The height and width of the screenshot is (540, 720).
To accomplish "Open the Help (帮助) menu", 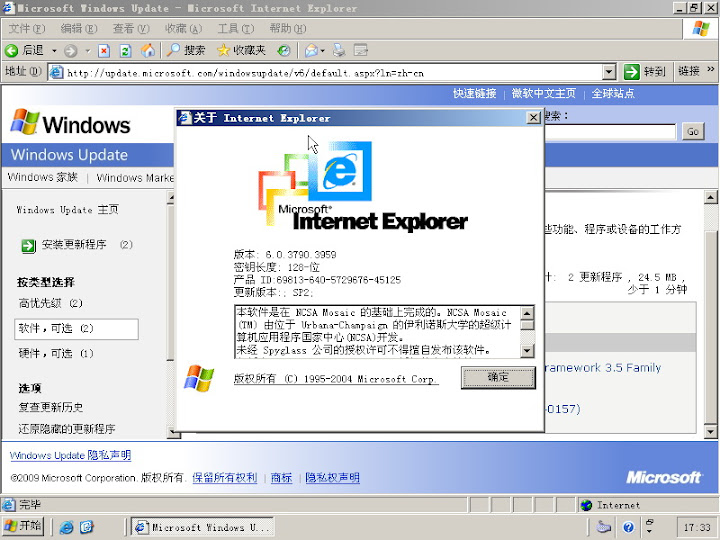I will 288,28.
